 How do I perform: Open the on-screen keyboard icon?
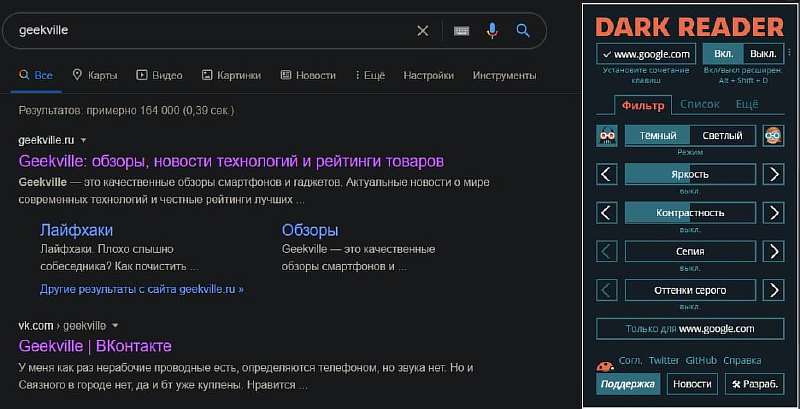pyautogui.click(x=461, y=31)
